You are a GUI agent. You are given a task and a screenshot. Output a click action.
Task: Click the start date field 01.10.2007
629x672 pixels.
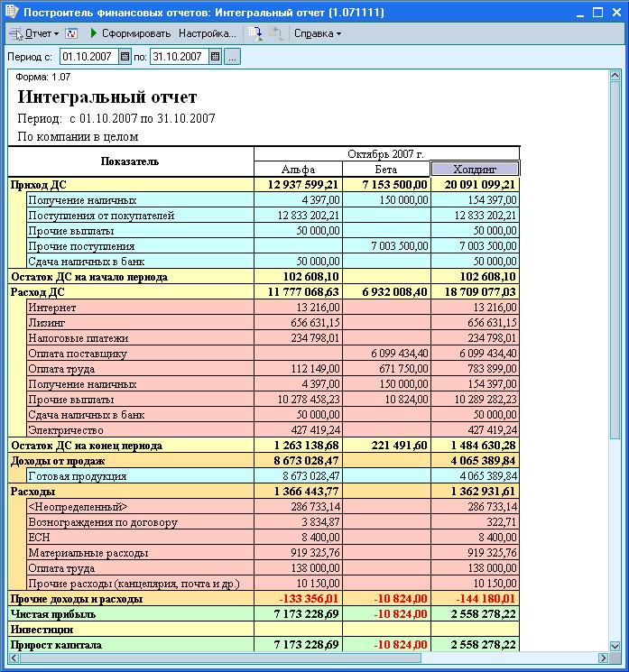pyautogui.click(x=88, y=57)
